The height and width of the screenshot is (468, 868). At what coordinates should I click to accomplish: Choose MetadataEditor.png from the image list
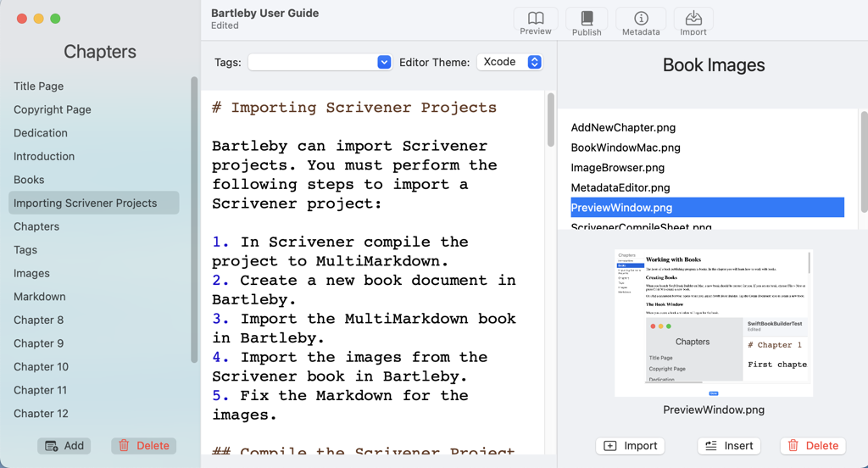[620, 187]
